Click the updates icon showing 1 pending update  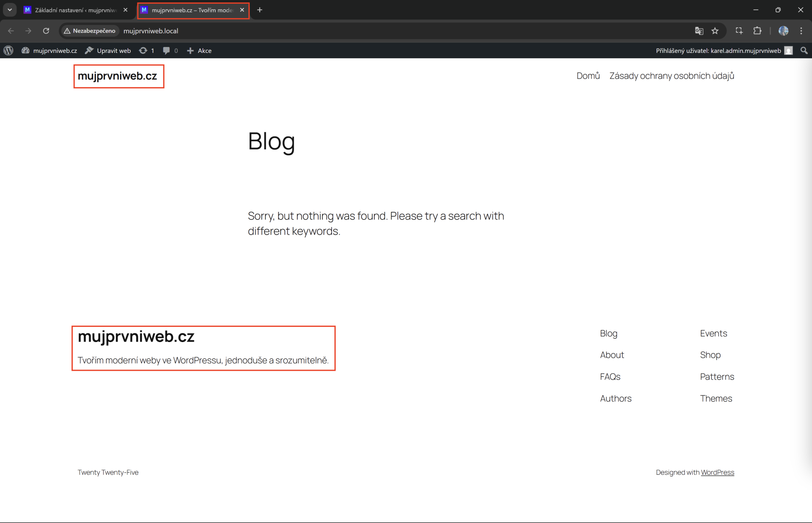[x=144, y=50]
